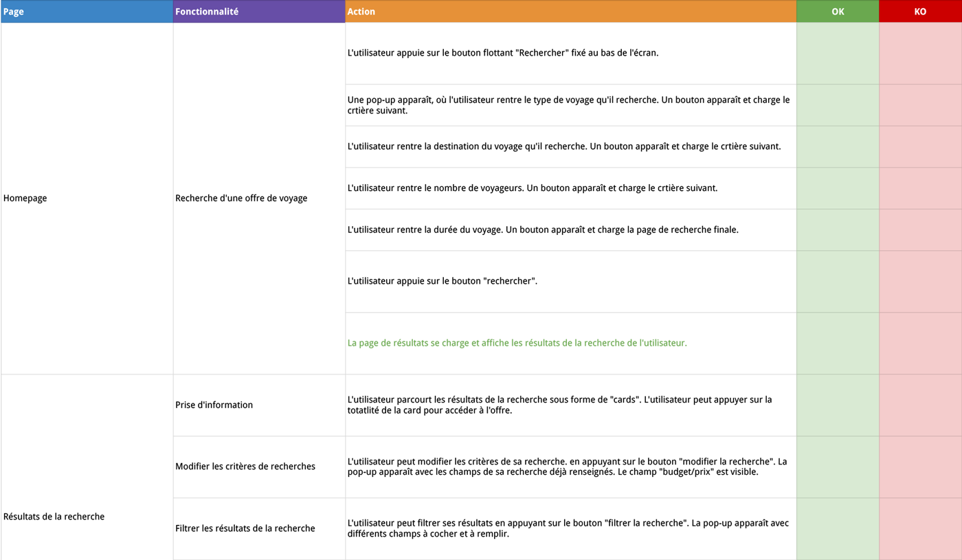Viewport: 962px width, 560px height.
Task: Click the KO cell for the green "page de résultats" row
Action: (921, 344)
